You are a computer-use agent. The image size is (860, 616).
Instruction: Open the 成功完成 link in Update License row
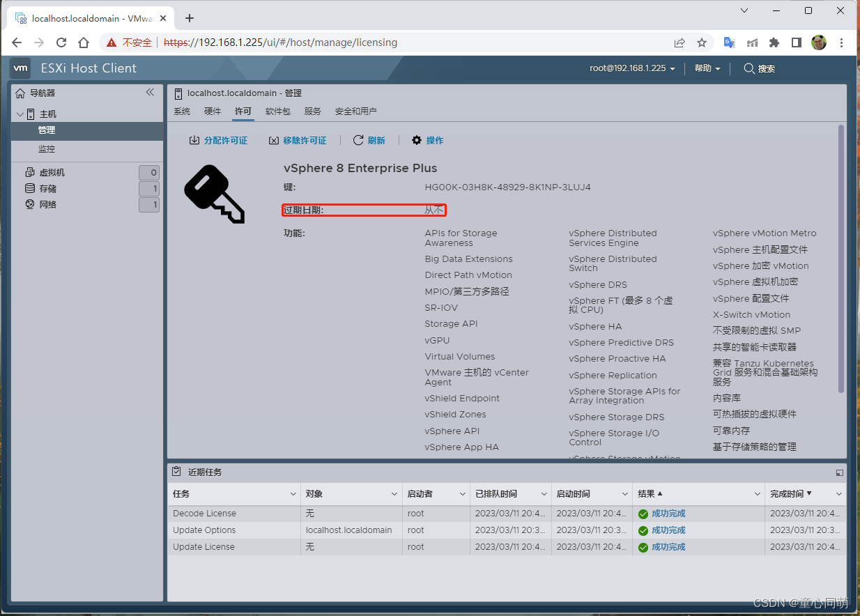668,547
